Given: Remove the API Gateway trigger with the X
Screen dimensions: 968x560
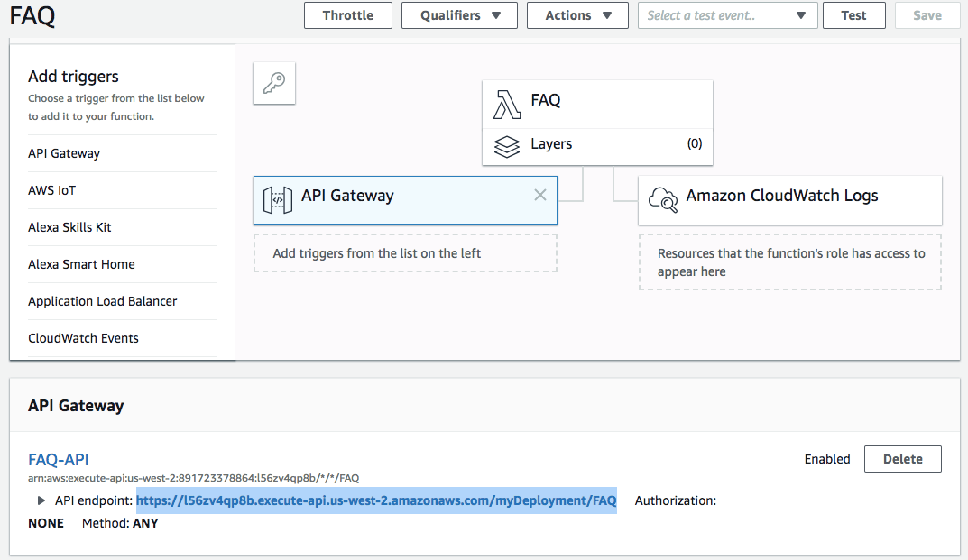Looking at the screenshot, I should click(539, 195).
